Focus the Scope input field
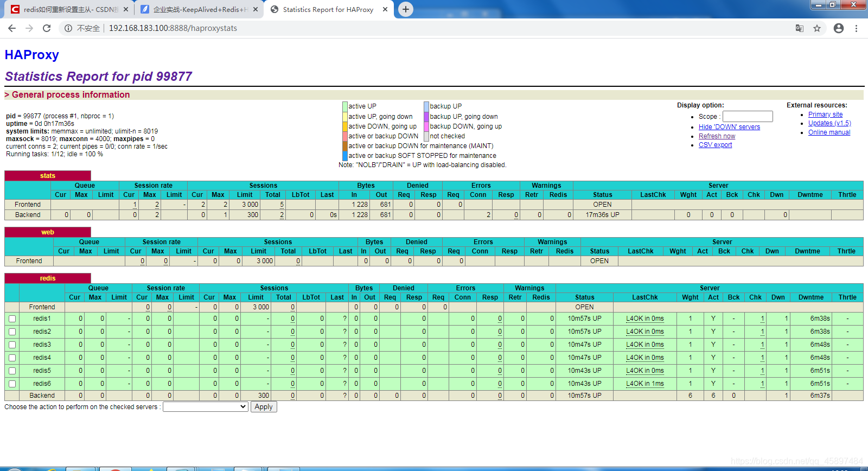Image resolution: width=868 pixels, height=471 pixels. [x=748, y=116]
